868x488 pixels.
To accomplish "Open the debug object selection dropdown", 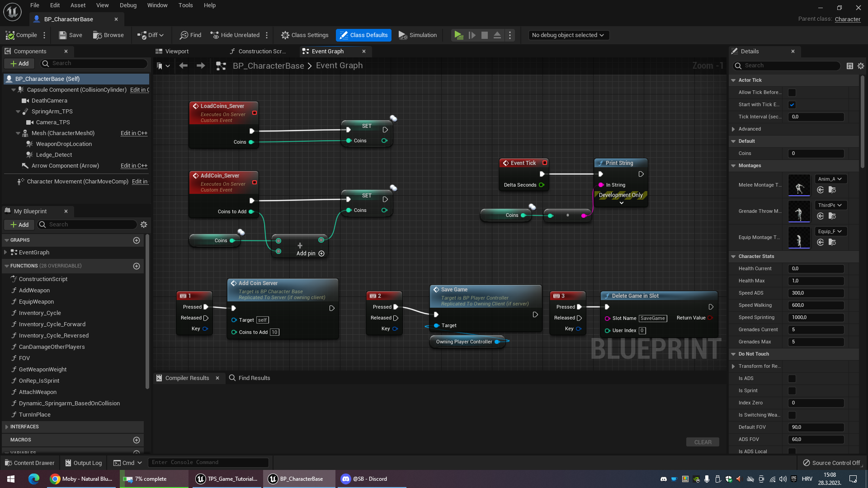I will (568, 35).
